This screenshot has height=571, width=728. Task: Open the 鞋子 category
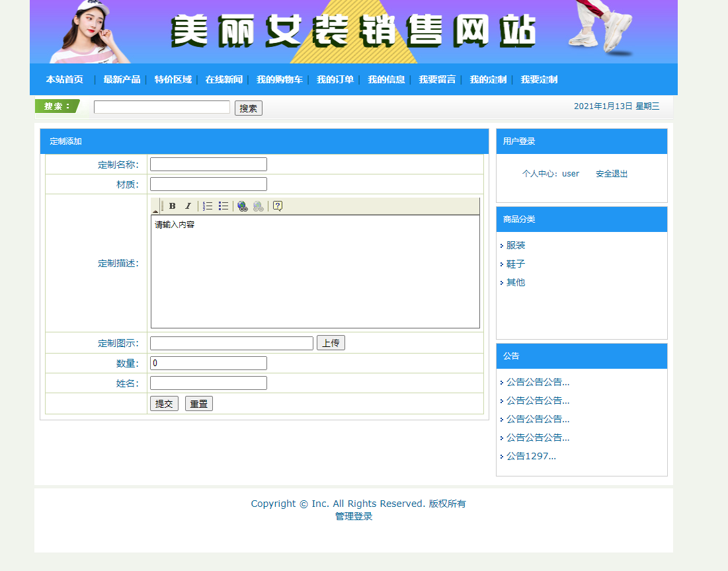click(515, 264)
